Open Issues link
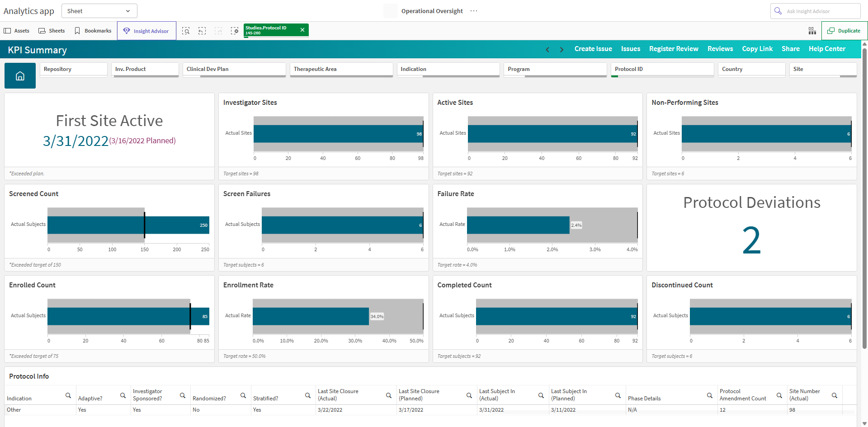Image resolution: width=868 pixels, height=427 pixels. pyautogui.click(x=631, y=49)
